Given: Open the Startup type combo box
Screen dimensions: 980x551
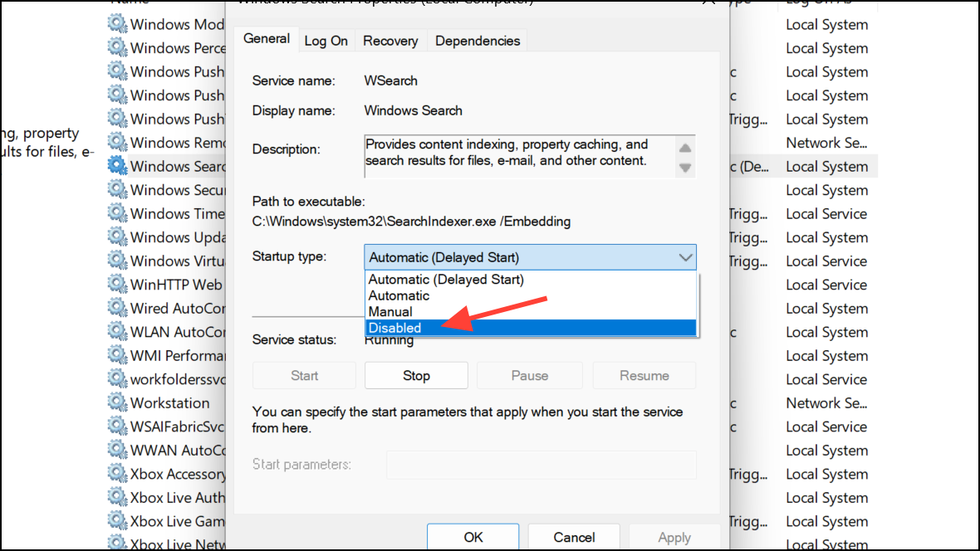Looking at the screenshot, I should point(530,257).
